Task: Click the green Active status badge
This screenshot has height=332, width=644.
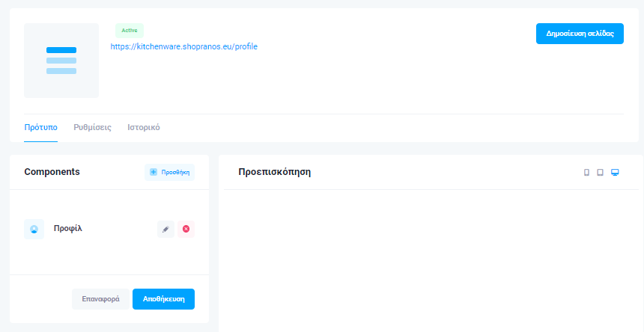Action: point(129,31)
